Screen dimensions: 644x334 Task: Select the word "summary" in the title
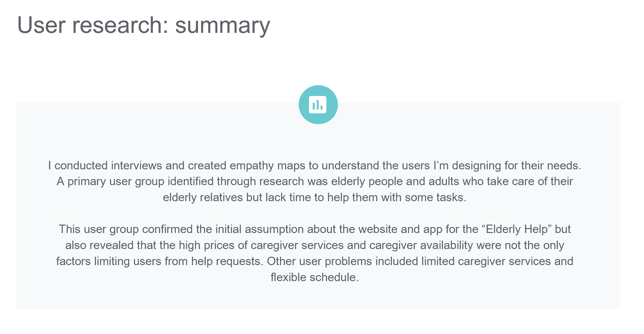pyautogui.click(x=223, y=26)
